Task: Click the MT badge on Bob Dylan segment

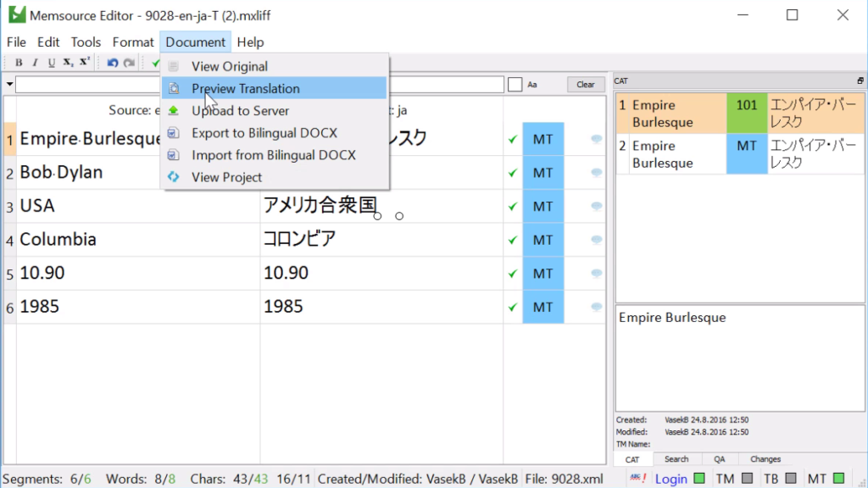Action: (x=543, y=173)
